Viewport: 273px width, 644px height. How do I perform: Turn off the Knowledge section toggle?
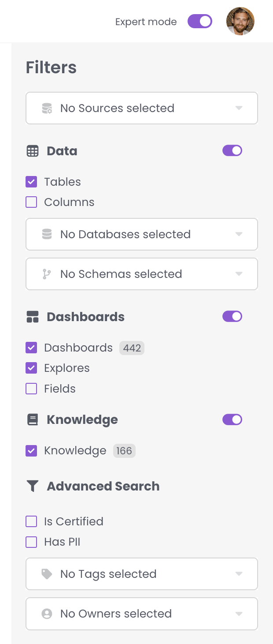pyautogui.click(x=232, y=419)
